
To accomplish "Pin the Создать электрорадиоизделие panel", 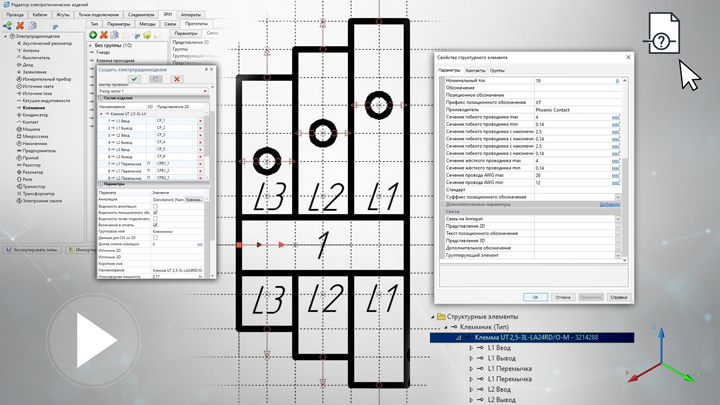I will click(206, 69).
